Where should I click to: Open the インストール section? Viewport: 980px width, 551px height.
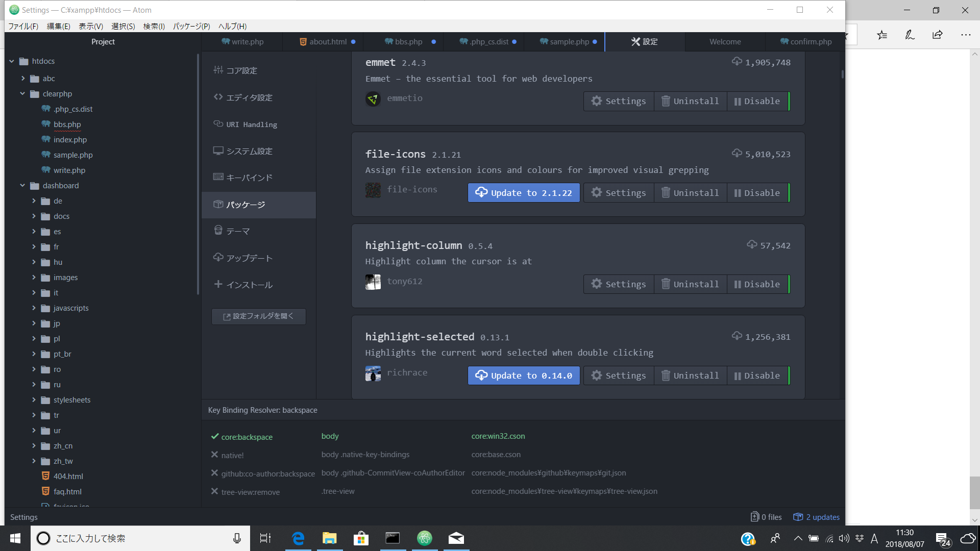(x=249, y=284)
